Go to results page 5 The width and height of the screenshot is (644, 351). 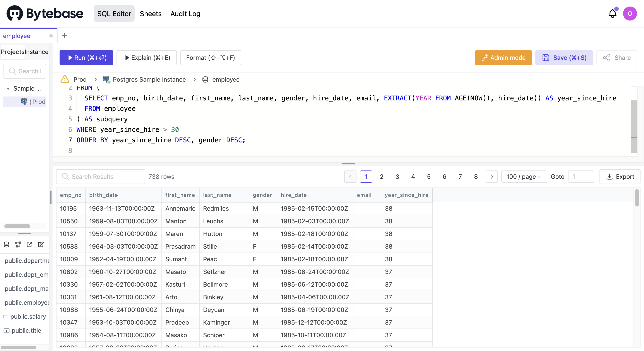428,176
